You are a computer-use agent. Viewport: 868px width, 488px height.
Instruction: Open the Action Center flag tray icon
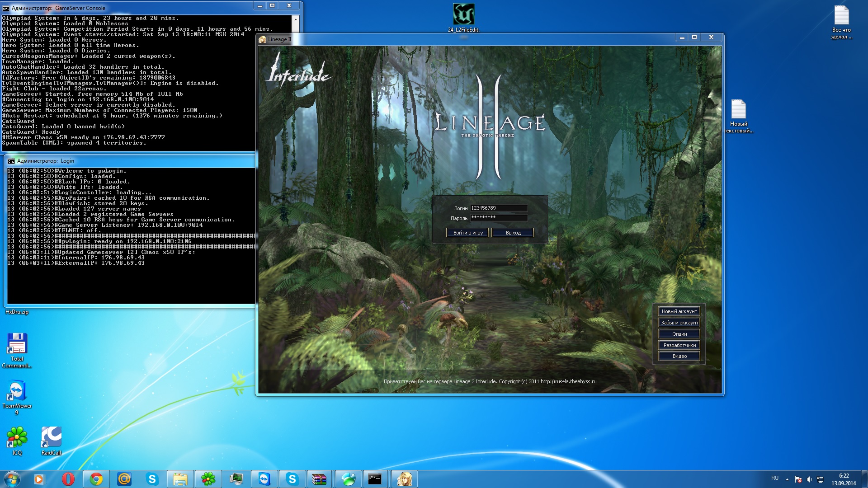(x=798, y=479)
